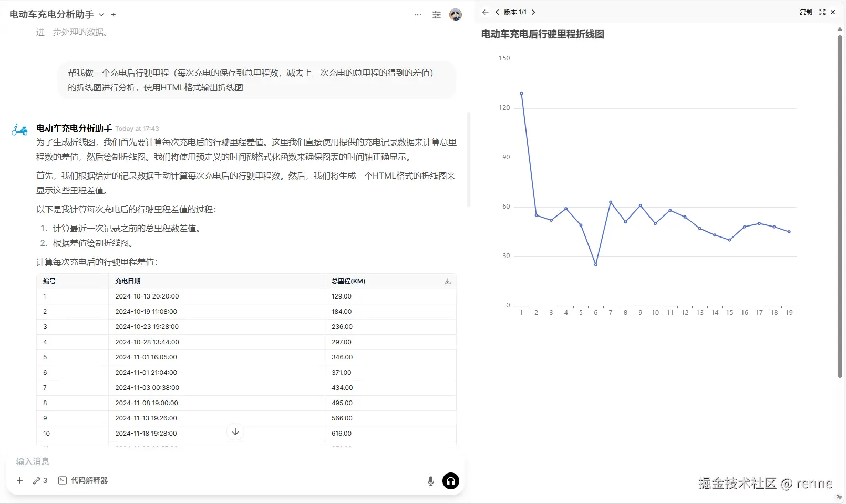Screen dimensions: 846x504
Task: Click the user profile avatar
Action: [x=456, y=15]
